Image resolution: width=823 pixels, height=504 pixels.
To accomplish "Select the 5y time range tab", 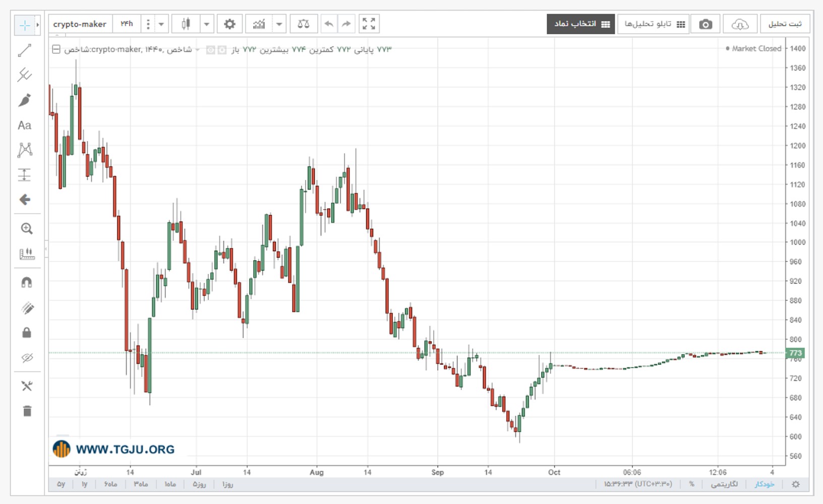I will (61, 484).
